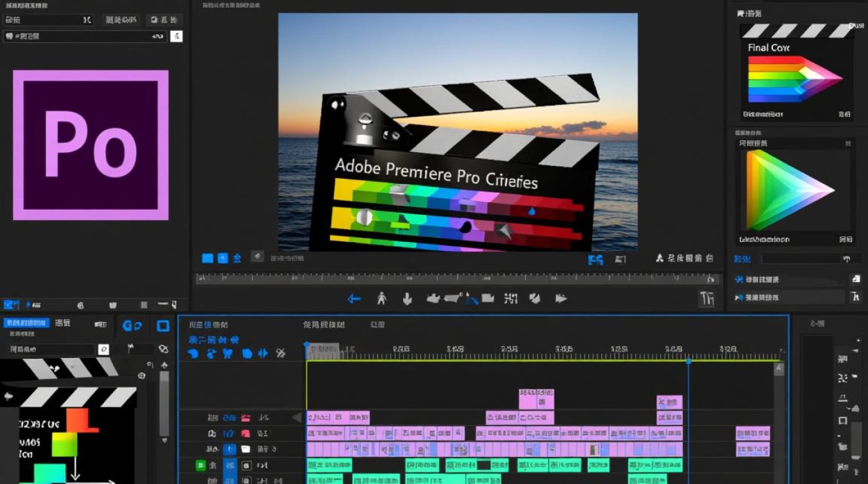Open the clapperboard thumbnail in the lower-left panel
The image size is (868, 484).
pyautogui.click(x=68, y=420)
